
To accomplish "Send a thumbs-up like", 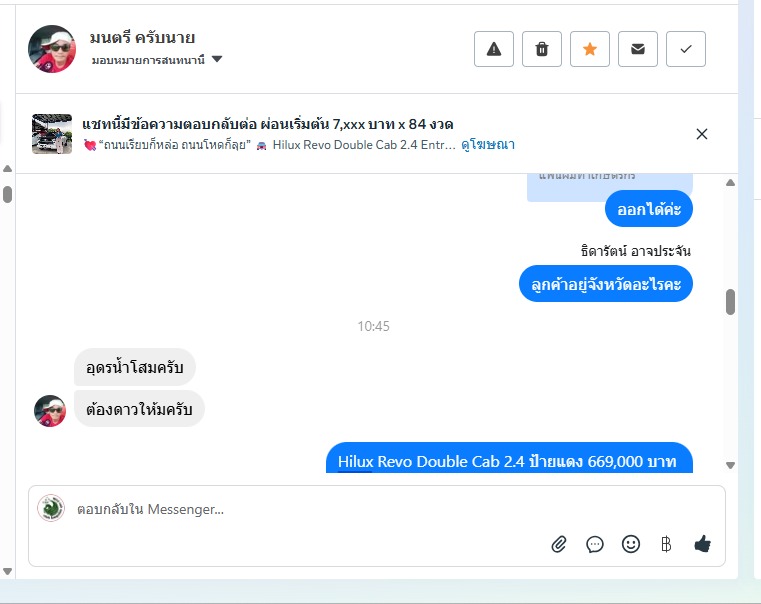I will tap(702, 544).
